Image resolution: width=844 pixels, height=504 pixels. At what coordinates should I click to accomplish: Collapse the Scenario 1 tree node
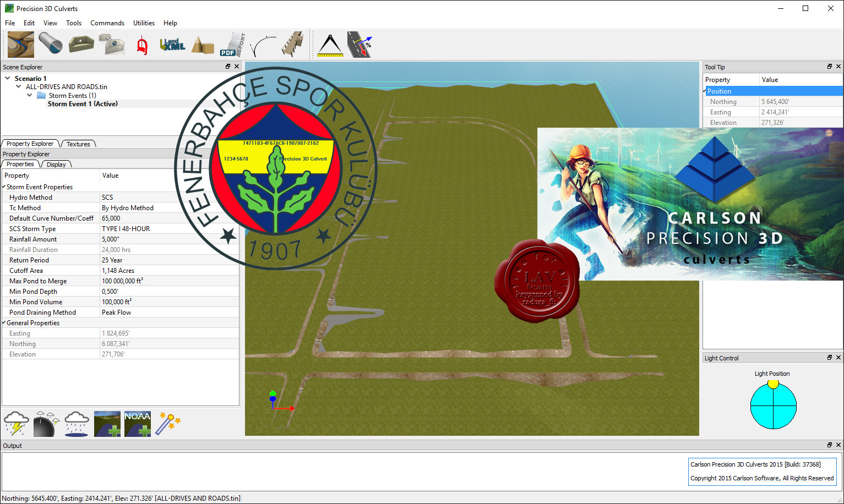[x=8, y=78]
